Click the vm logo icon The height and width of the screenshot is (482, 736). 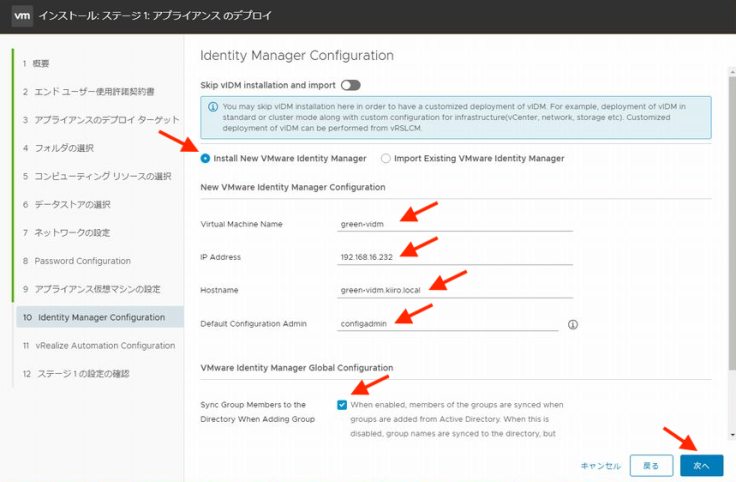(22, 15)
